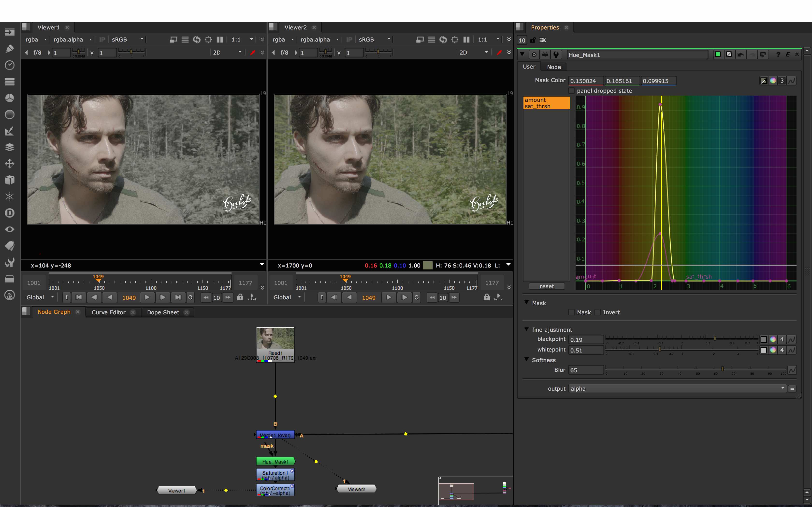812x507 pixels.
Task: Click the Mask Color eyedropper swatch
Action: (763, 80)
